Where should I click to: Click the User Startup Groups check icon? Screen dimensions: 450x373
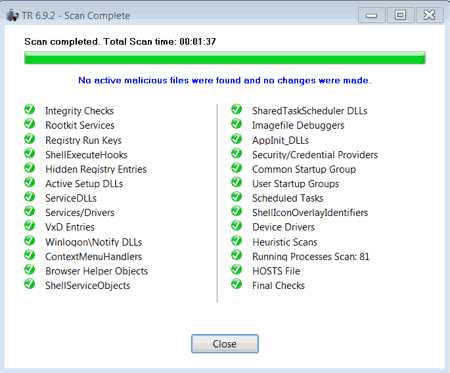click(x=237, y=182)
